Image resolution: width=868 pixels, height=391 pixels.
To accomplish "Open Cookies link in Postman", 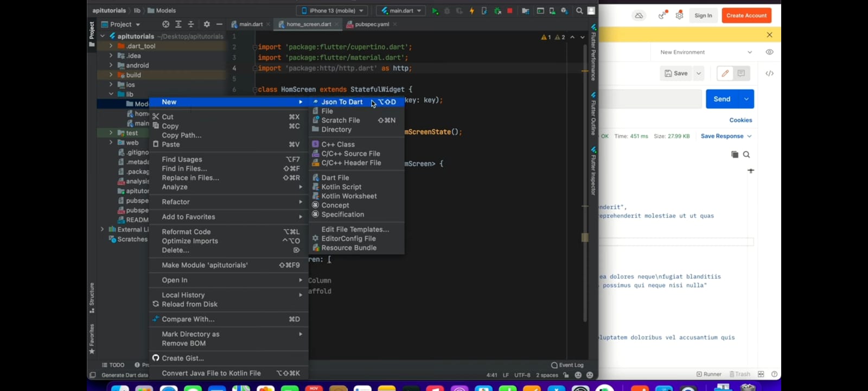I will pyautogui.click(x=741, y=120).
